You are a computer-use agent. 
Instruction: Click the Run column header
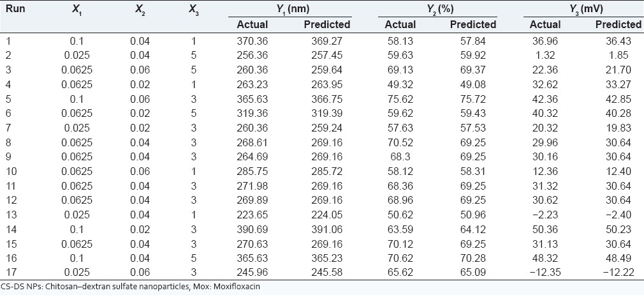(11, 11)
